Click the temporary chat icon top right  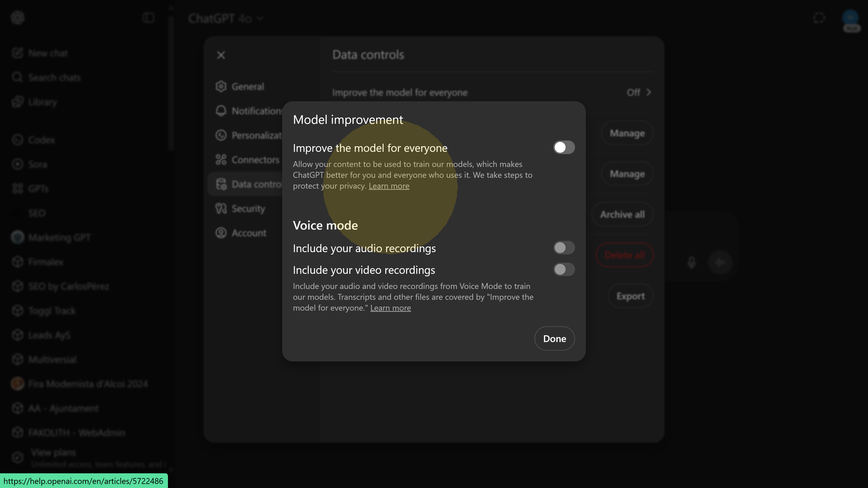coord(819,18)
